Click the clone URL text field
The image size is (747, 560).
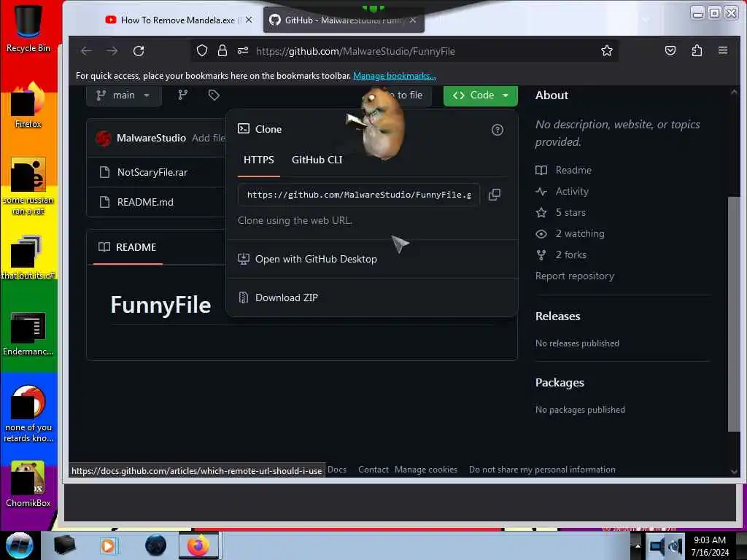click(x=358, y=195)
